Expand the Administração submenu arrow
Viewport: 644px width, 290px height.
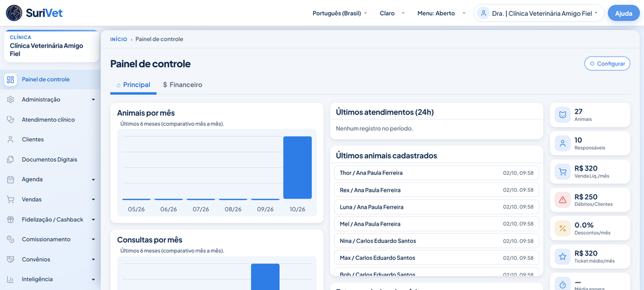tap(93, 100)
